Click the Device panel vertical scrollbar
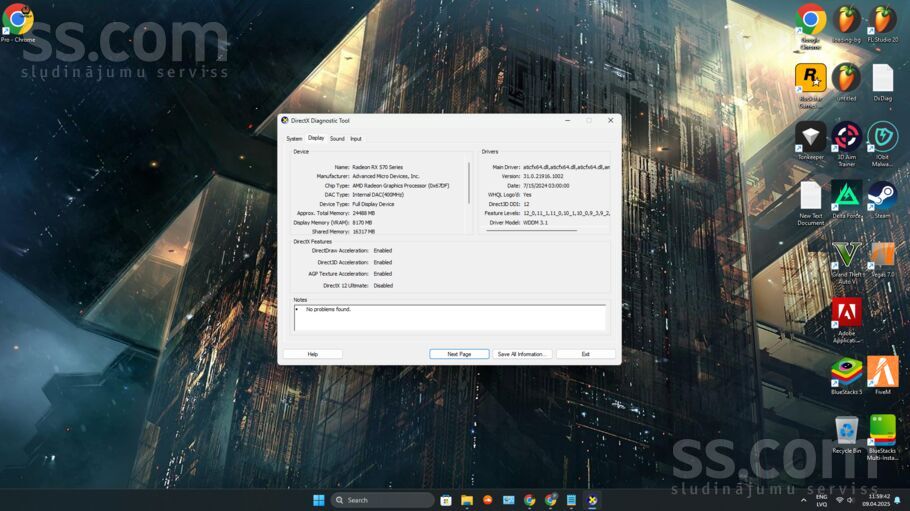This screenshot has height=511, width=910. (469, 183)
